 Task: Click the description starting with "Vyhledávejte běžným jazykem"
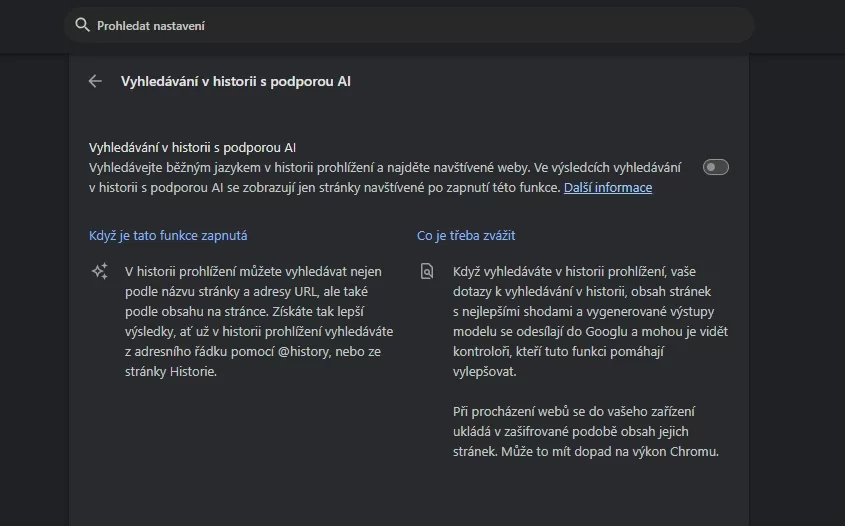pyautogui.click(x=385, y=167)
